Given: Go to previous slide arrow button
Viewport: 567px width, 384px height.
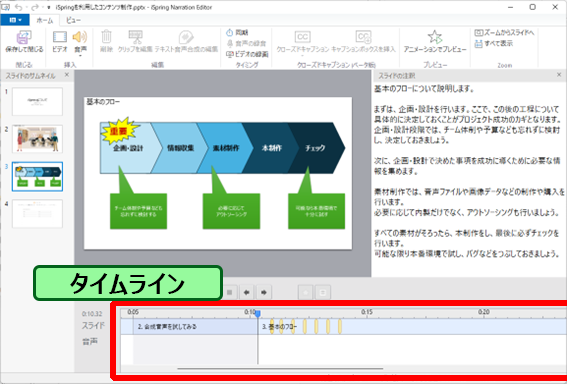Looking at the screenshot, I should (x=247, y=292).
